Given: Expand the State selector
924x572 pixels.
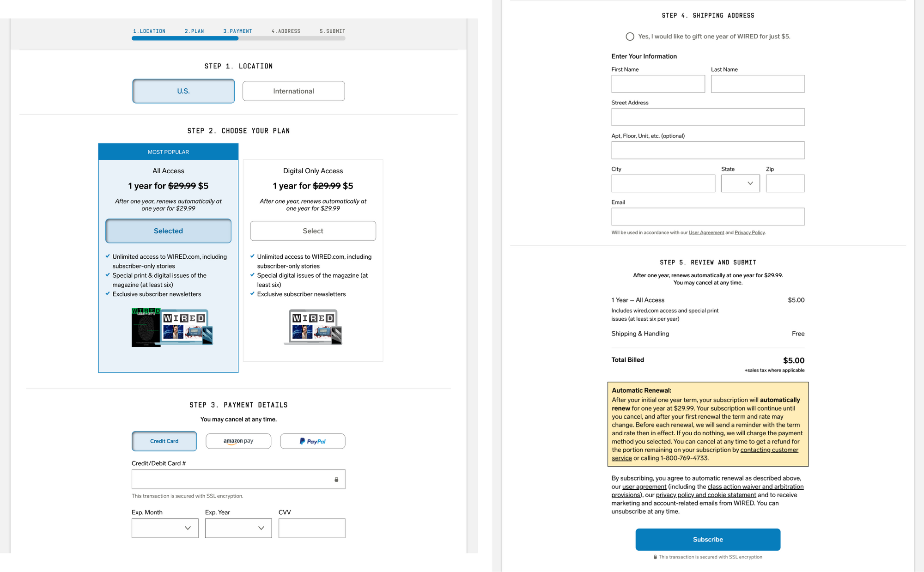Looking at the screenshot, I should pyautogui.click(x=740, y=183).
